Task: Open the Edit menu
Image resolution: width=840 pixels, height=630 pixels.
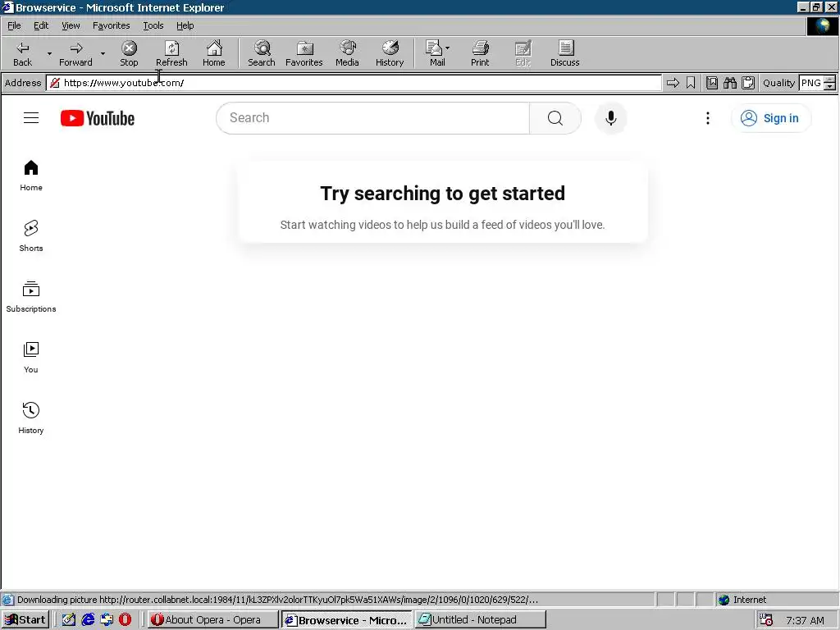Action: pyautogui.click(x=41, y=25)
